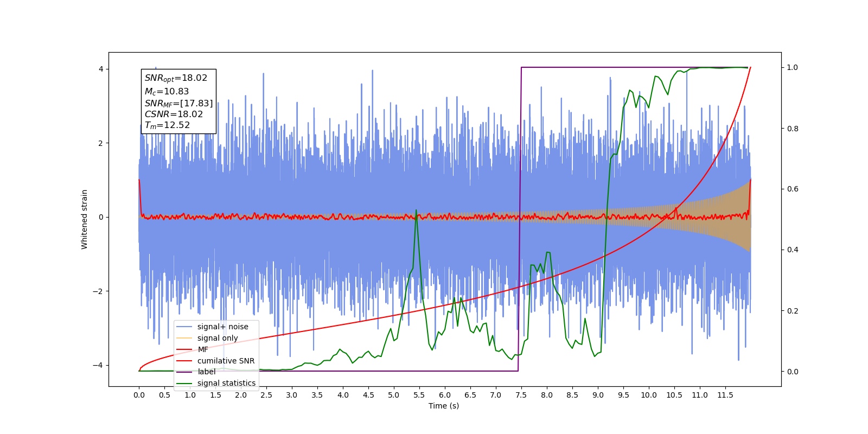Image resolution: width=868 pixels, height=434 pixels.
Task: Click the blue line swatch for signal+ noise
Action: tap(185, 327)
